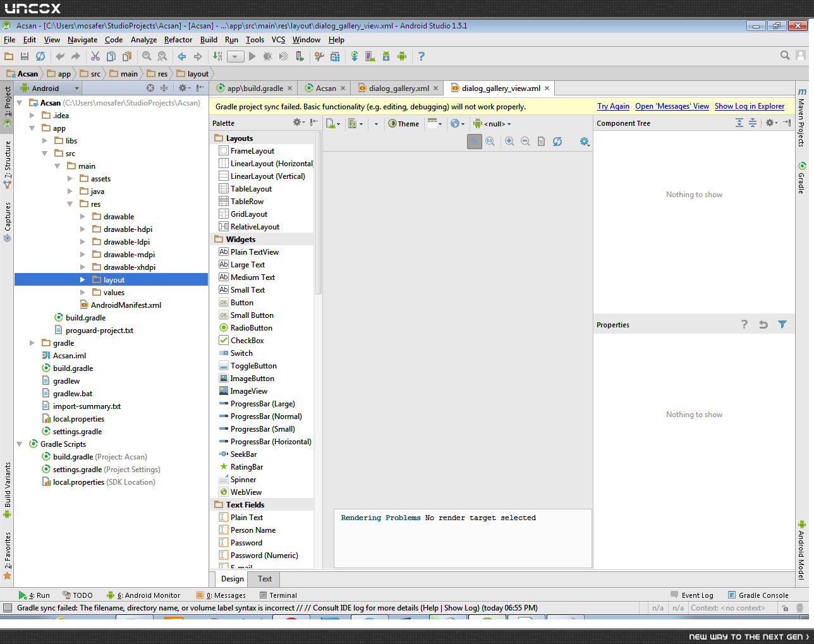The width and height of the screenshot is (814, 644).
Task: Open the Terminal tool window
Action: pyautogui.click(x=278, y=595)
